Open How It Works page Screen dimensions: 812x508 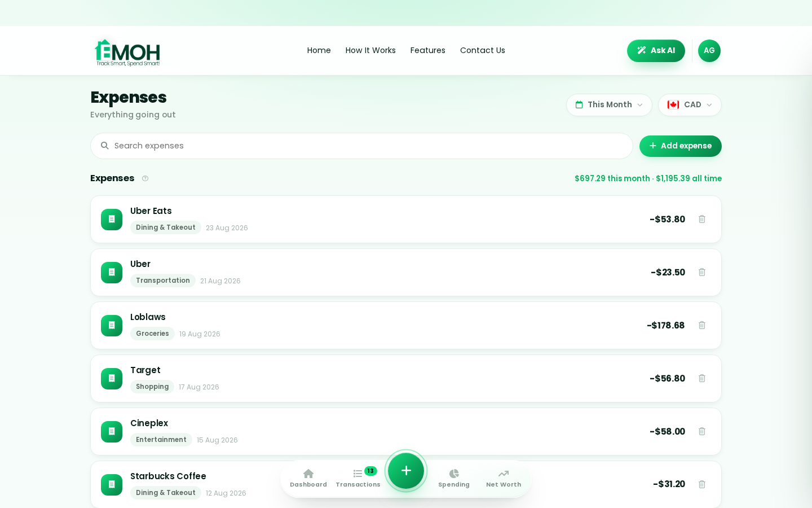tap(370, 50)
